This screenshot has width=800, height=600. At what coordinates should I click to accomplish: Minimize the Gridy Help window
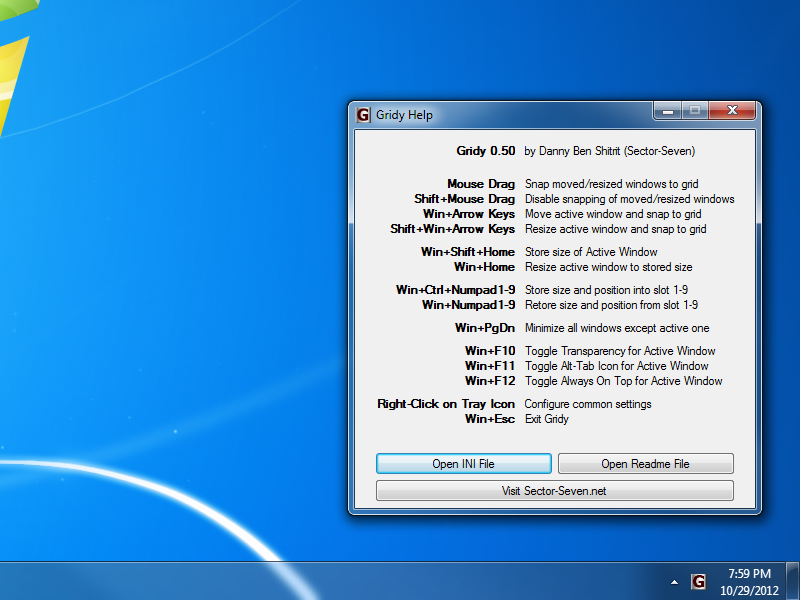(x=668, y=111)
